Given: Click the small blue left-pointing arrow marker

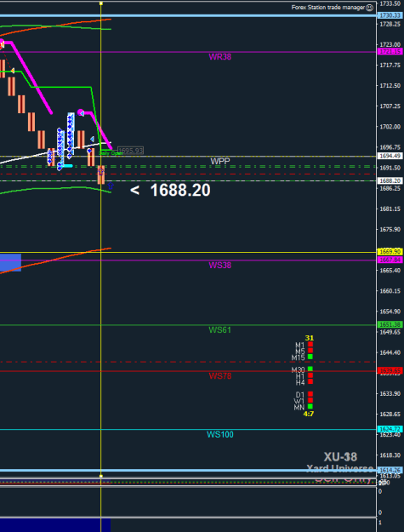Looking at the screenshot, I should 92,139.
